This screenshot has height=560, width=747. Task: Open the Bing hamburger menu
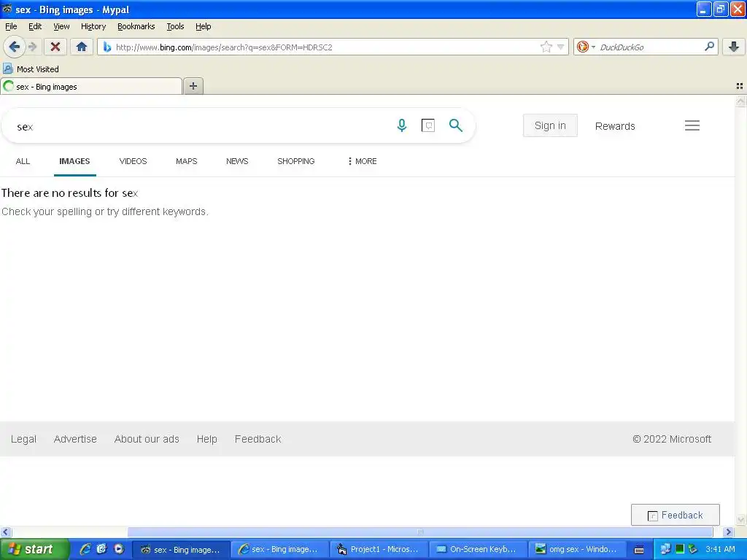pyautogui.click(x=692, y=125)
